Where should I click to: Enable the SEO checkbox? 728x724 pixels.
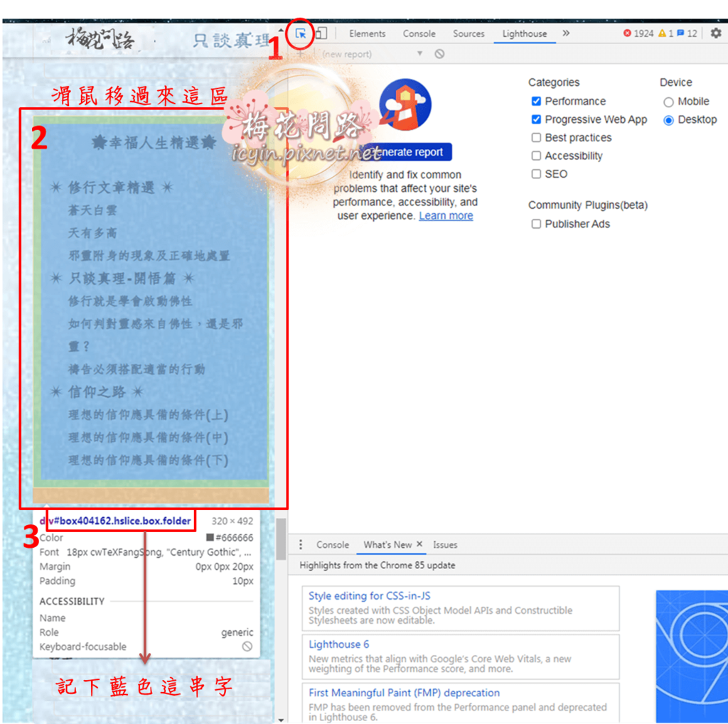tap(536, 173)
